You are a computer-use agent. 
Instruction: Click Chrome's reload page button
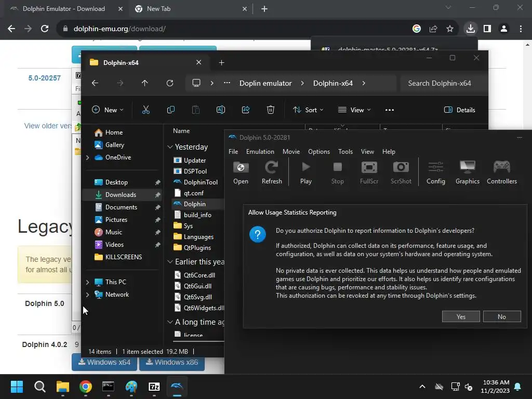tap(45, 29)
